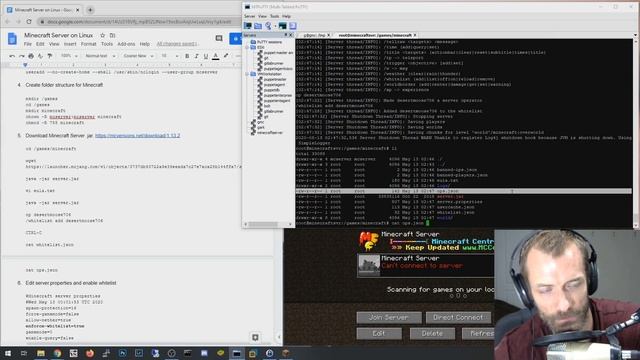Screen dimensions: 640x360
Task: Open the zoom level dropdown in Docs
Action: tap(69, 56)
